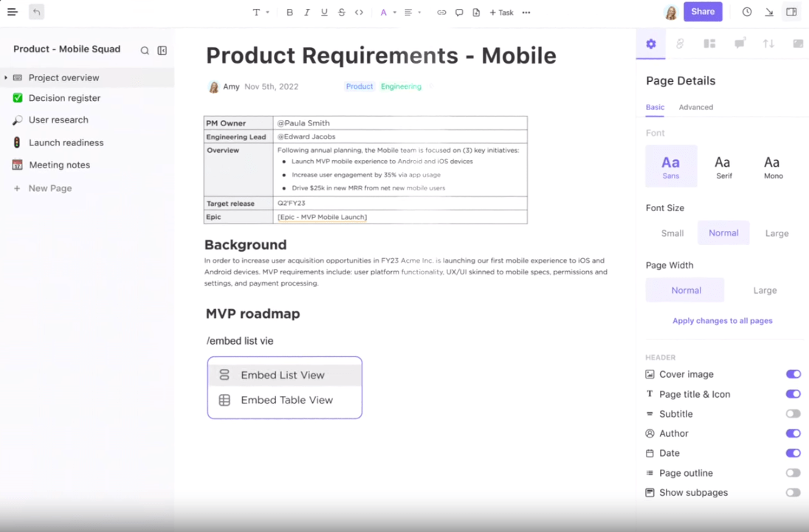
Task: Toggle italic formatting
Action: coord(306,13)
